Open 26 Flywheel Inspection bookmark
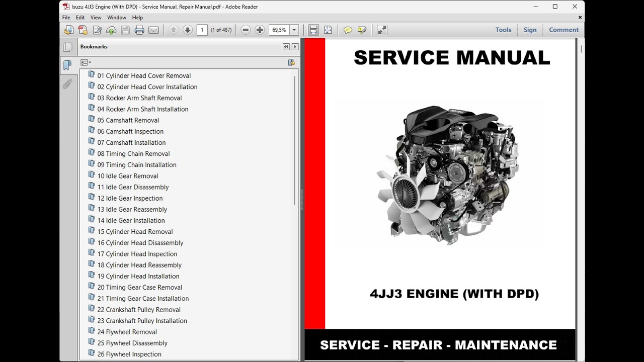 tap(129, 354)
